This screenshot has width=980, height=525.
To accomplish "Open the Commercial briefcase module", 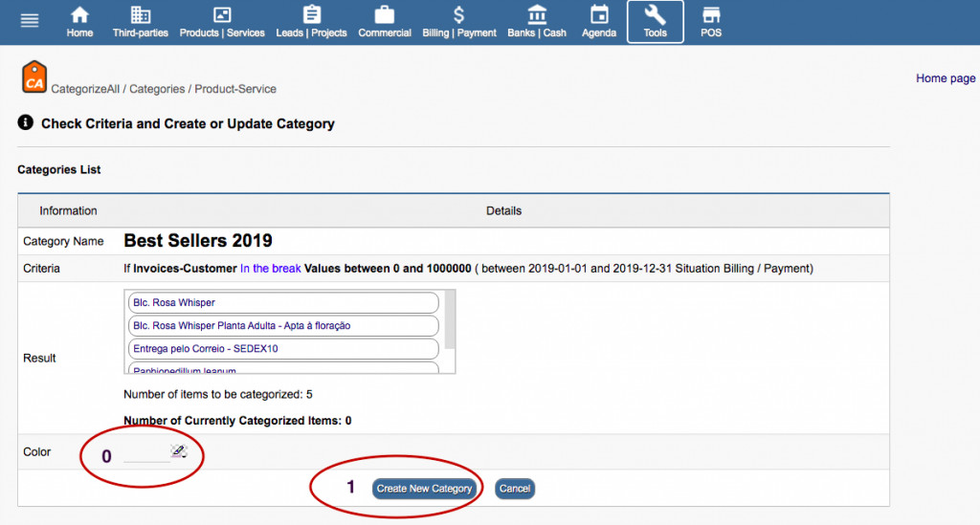I will coord(385,22).
